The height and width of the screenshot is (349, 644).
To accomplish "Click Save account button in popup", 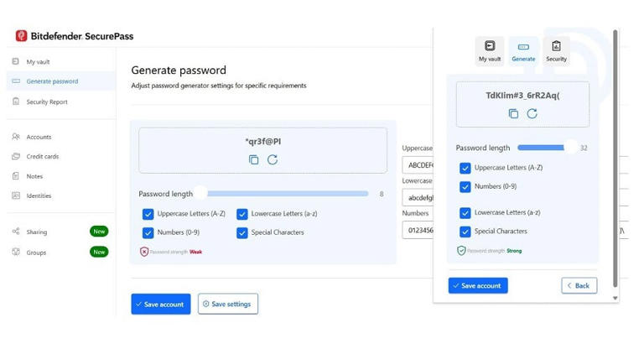I will coord(478,285).
